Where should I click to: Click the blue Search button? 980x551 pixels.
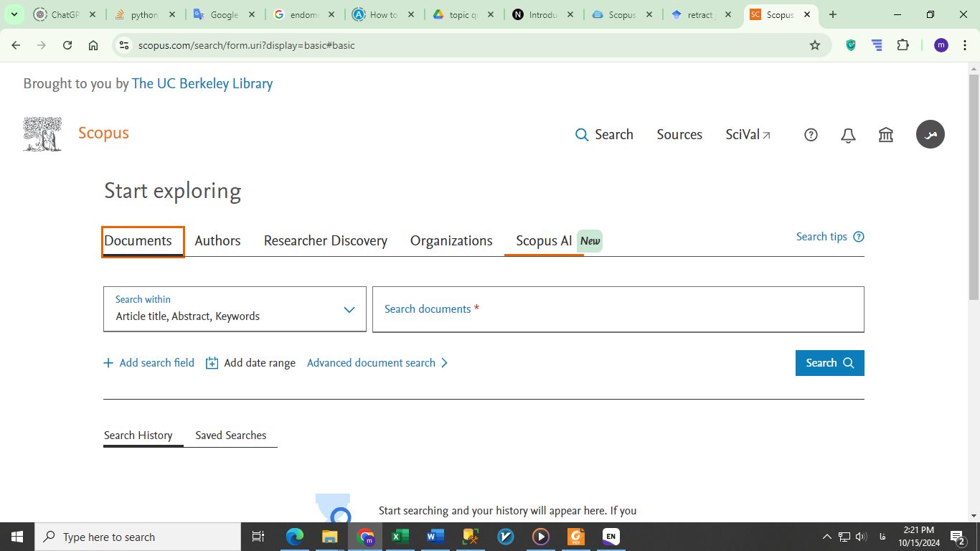[829, 363]
